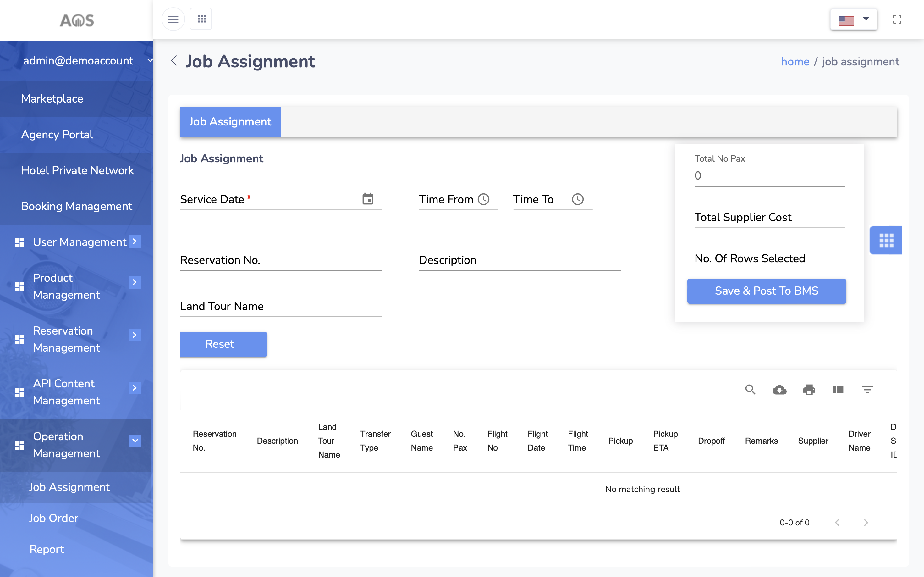Click the Time From clock icon
The image size is (924, 577).
tap(484, 199)
